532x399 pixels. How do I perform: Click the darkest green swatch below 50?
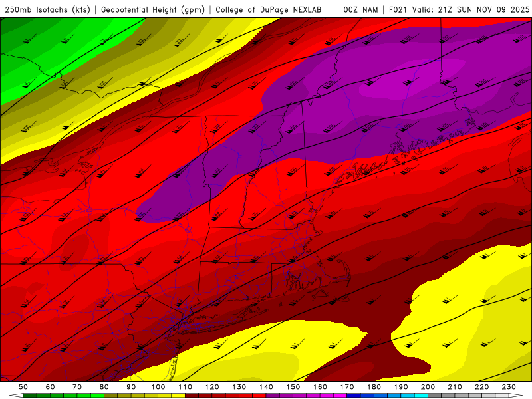30,396
